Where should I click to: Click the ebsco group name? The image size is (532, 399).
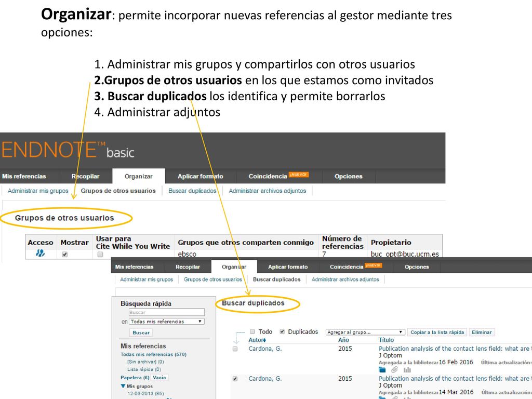click(x=187, y=254)
